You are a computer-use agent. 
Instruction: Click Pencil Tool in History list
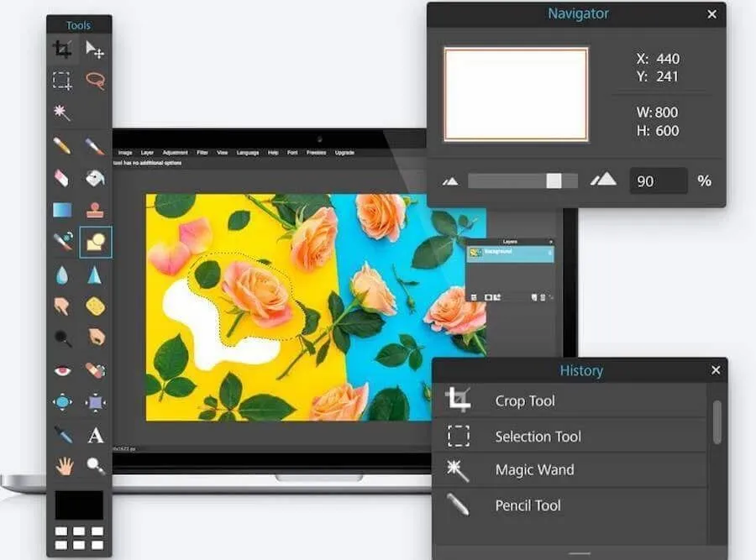(x=528, y=505)
